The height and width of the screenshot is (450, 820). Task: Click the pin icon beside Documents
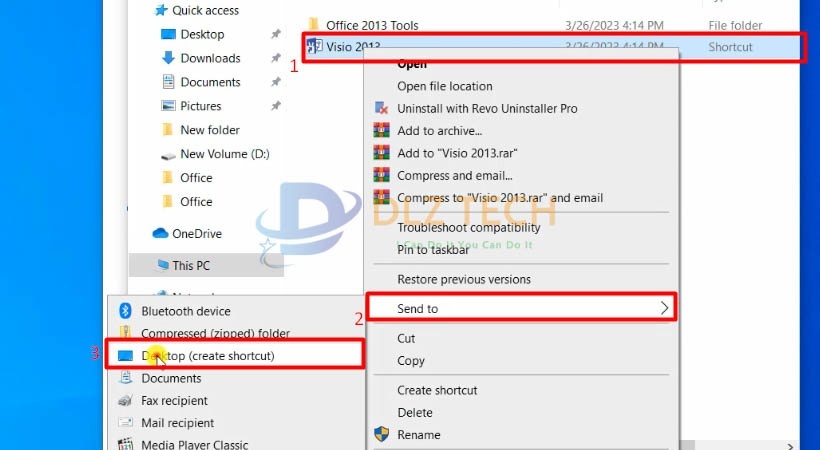[276, 82]
